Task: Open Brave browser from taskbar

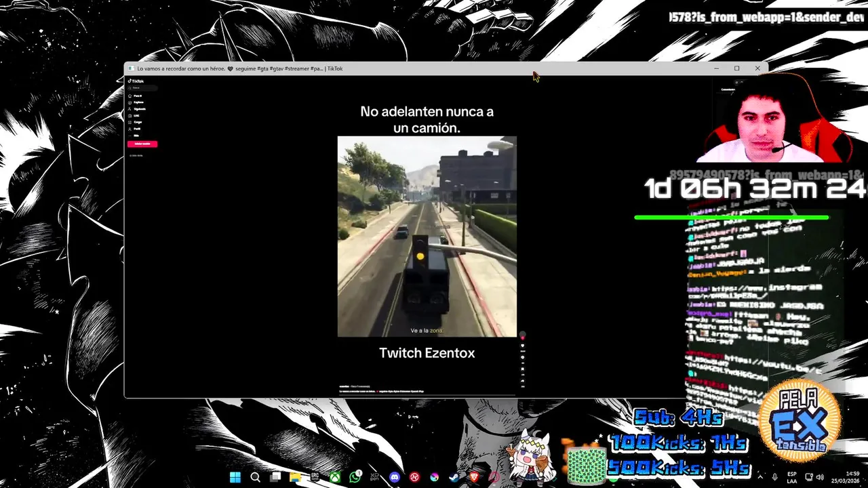Action: [x=474, y=478]
